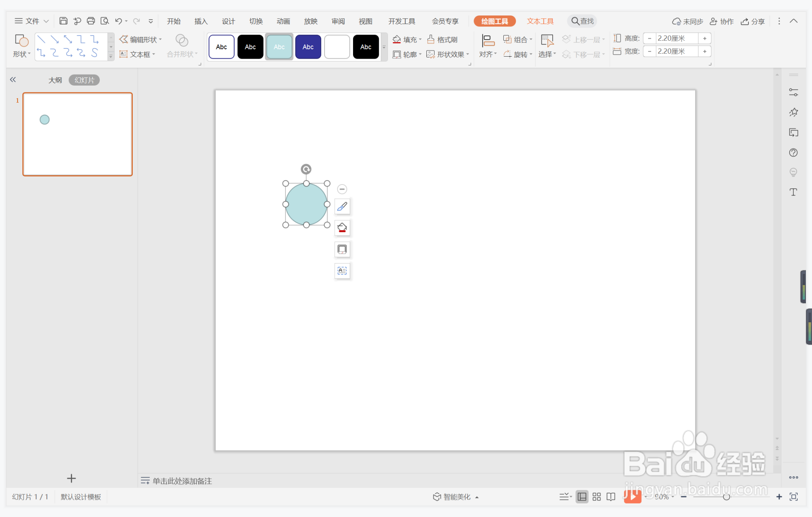Open Shape Effects (形状效果) menu

448,54
